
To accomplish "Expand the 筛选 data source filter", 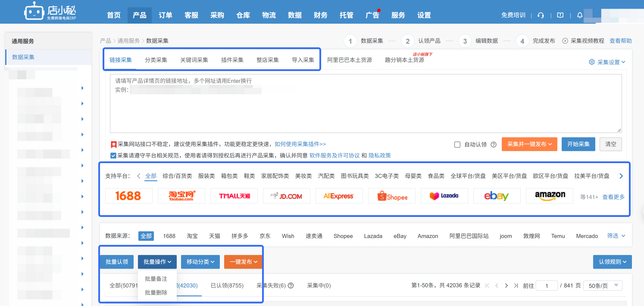I will pyautogui.click(x=616, y=236).
